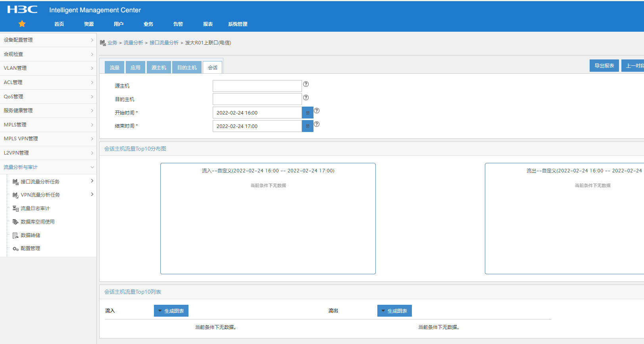Open 数据库空间使用 in the sidebar

[x=38, y=222]
